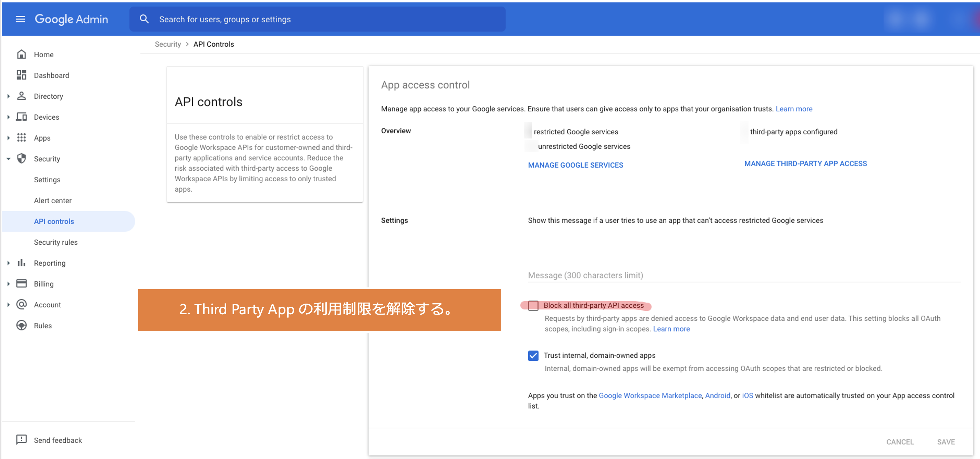
Task: Click the search users, groups or settings field
Action: click(x=317, y=19)
